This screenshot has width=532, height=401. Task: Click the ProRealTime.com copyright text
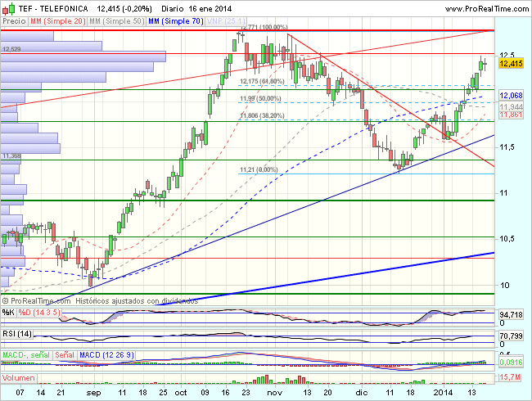coord(36,301)
